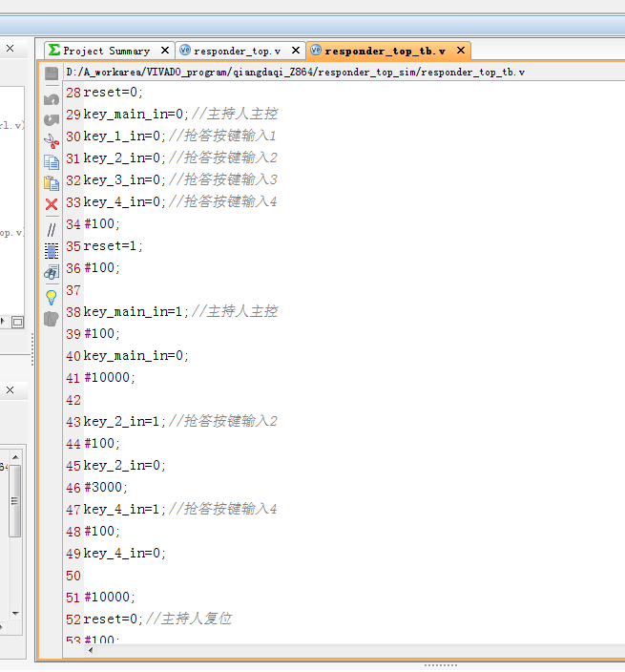
Task: Click line 40 key_main_in=0 statement
Action: coord(135,355)
